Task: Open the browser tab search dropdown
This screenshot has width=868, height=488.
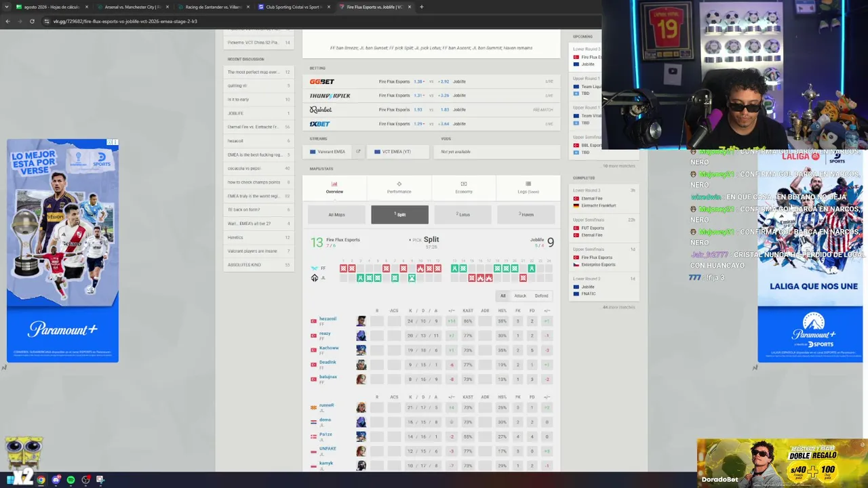Action: [x=7, y=7]
